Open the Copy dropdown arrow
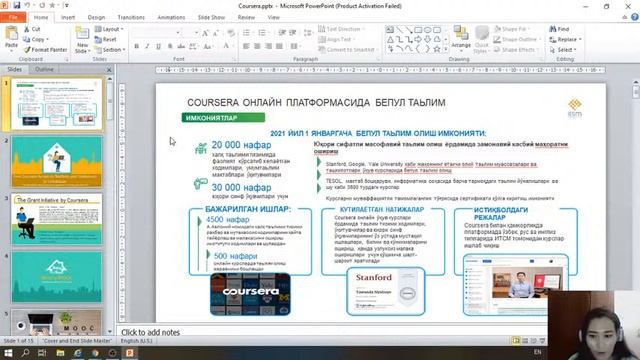 (48, 40)
